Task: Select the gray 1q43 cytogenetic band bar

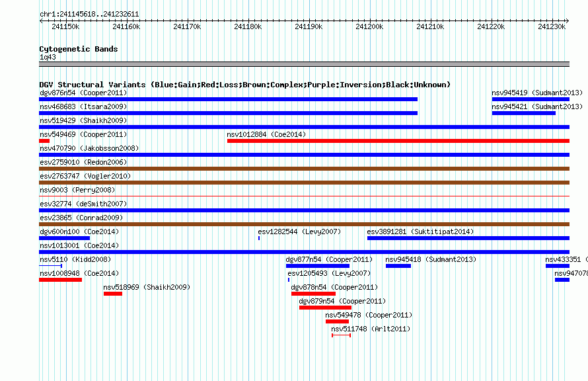Action: tap(304, 64)
